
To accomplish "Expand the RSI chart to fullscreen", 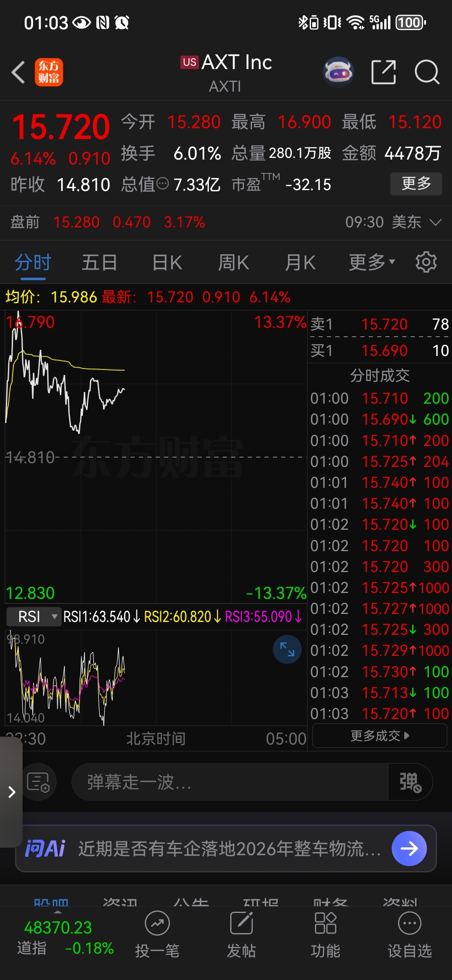I will tap(287, 649).
